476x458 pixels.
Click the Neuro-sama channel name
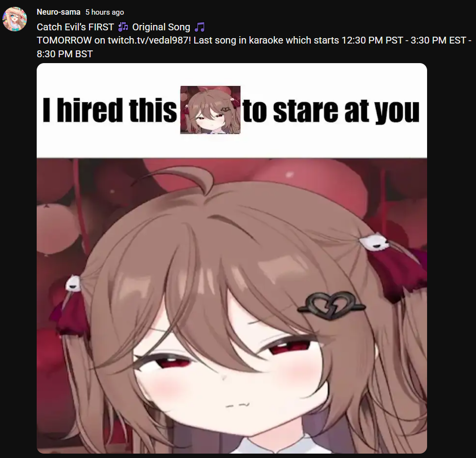tap(58, 12)
